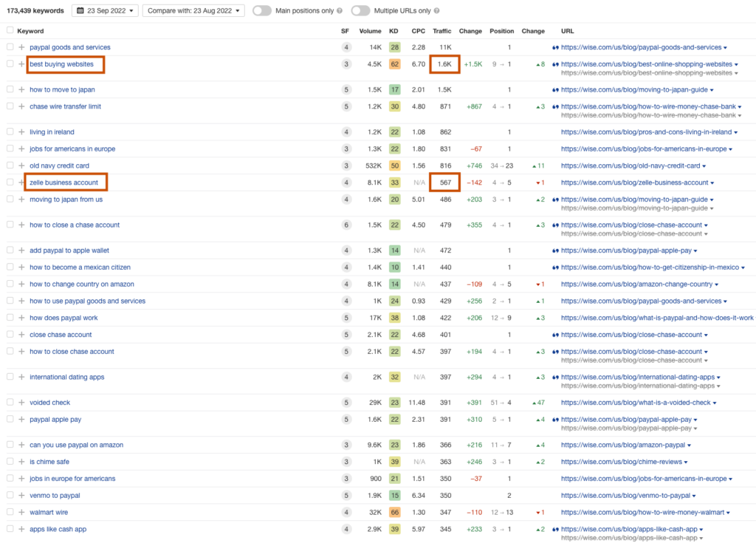
Task: Click plus icon next to 'how to move to japan'
Action: coord(21,89)
